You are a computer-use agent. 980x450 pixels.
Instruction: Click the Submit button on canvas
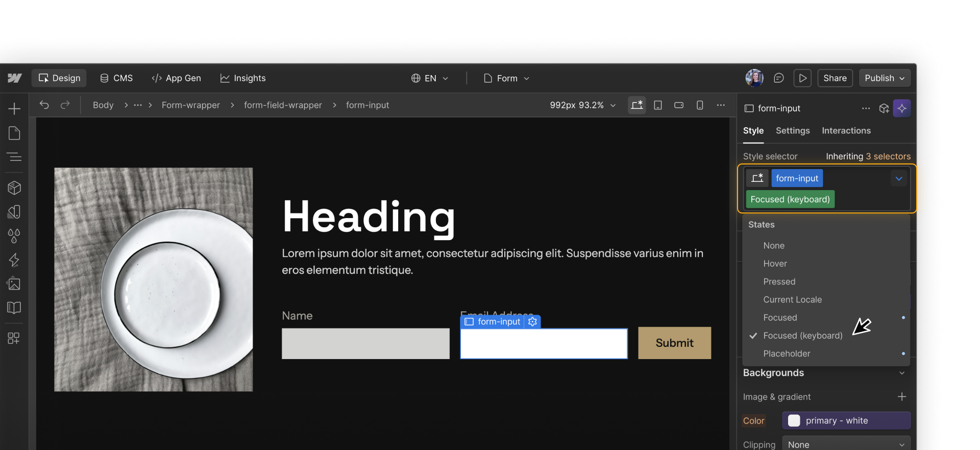click(674, 343)
